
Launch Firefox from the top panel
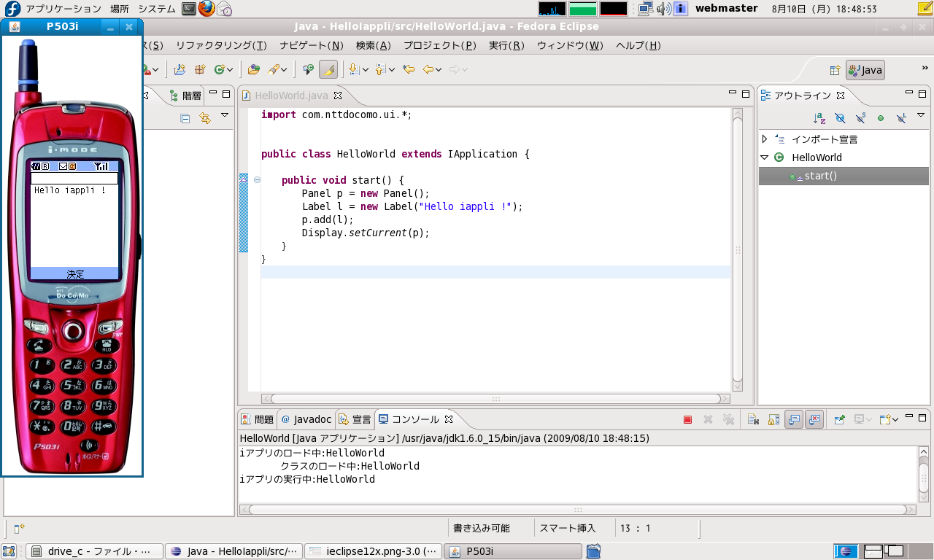pos(207,9)
